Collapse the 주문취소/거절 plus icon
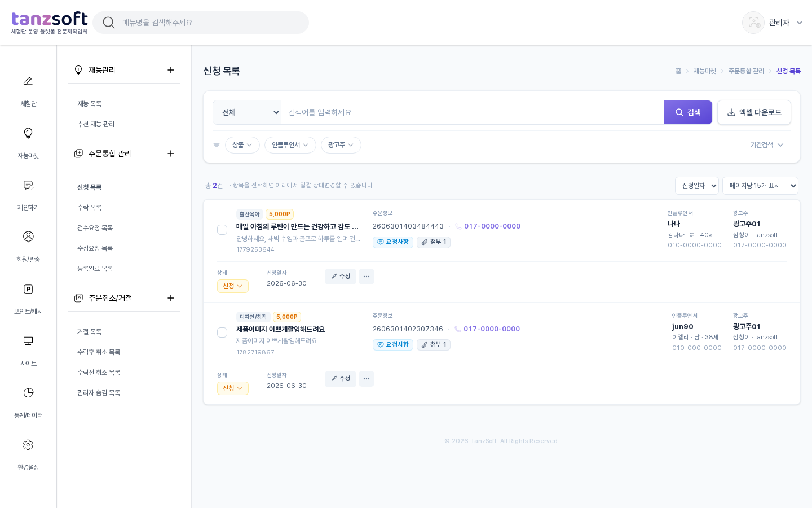 [171, 298]
